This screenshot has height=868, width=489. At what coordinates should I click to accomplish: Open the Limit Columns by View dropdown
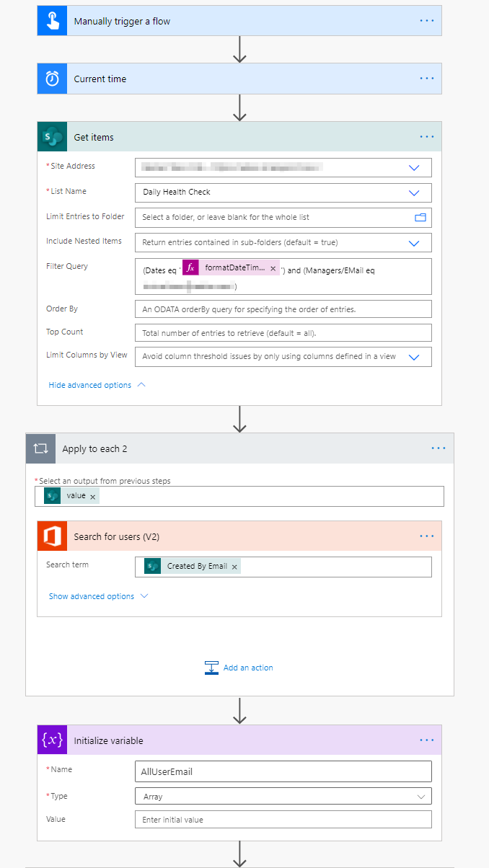click(x=415, y=356)
